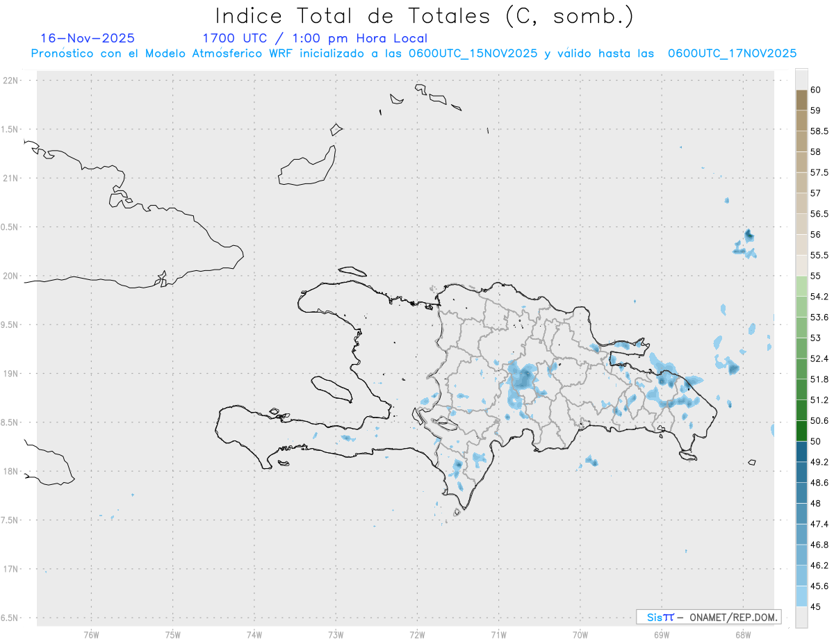Image resolution: width=834 pixels, height=644 pixels.
Task: Click the legend value '54.2'
Action: (819, 297)
